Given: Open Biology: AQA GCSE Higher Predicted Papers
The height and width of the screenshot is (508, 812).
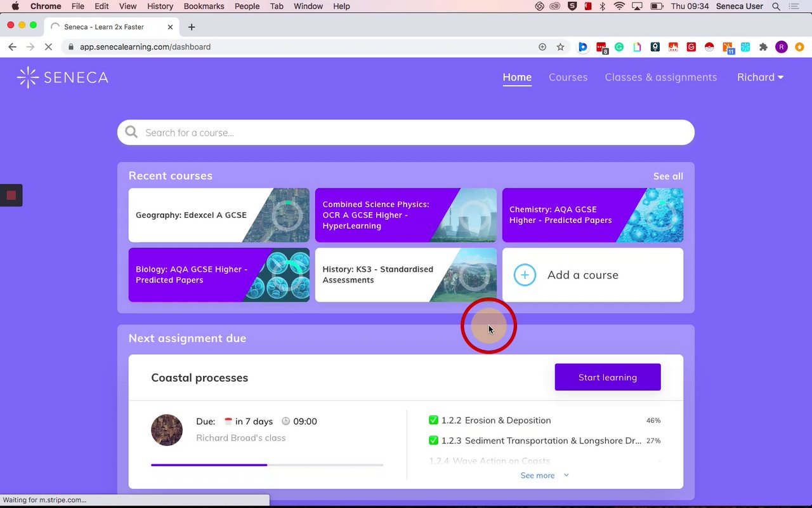Looking at the screenshot, I should (x=219, y=275).
